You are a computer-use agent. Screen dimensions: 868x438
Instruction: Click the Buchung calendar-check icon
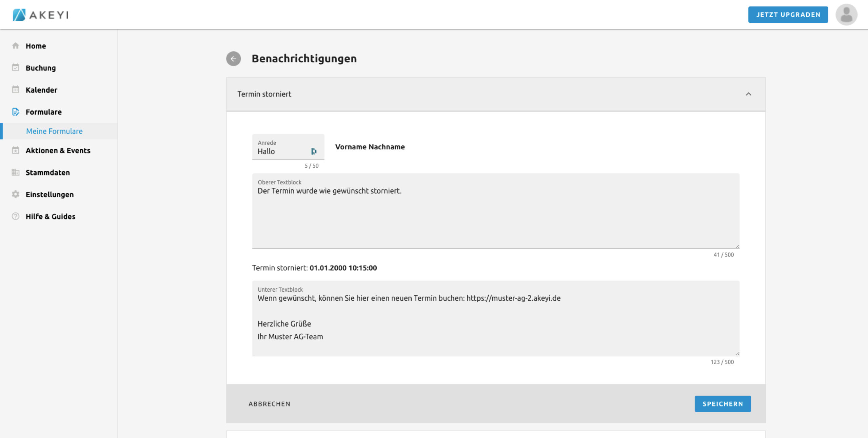pos(16,68)
